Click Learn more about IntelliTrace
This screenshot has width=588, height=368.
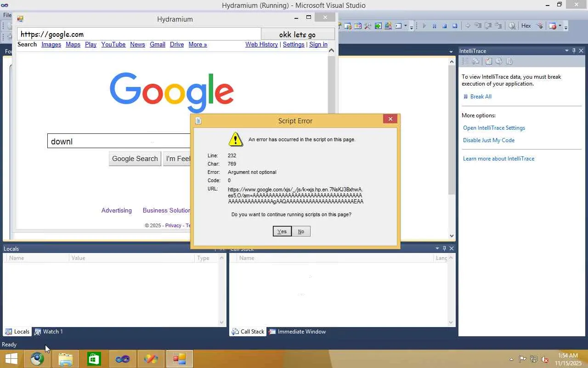pos(498,159)
